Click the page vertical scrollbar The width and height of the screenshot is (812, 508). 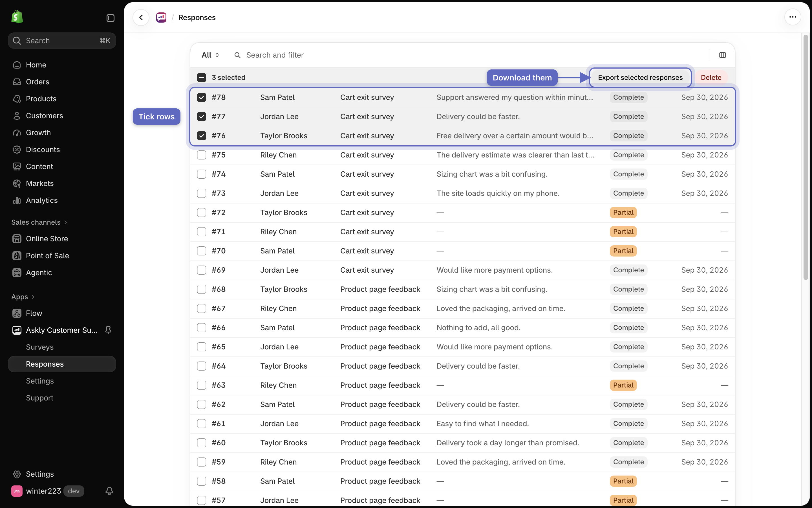point(806,157)
